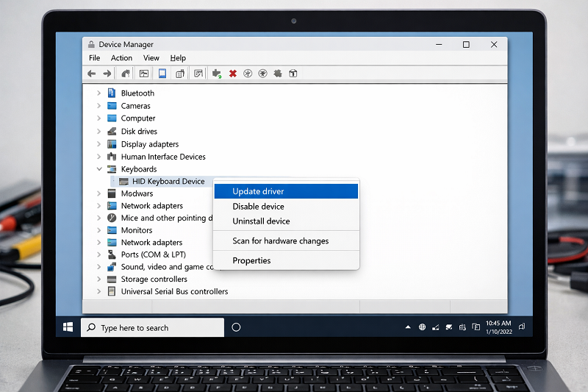
Task: Click the Modwars category icon
Action: click(x=112, y=193)
